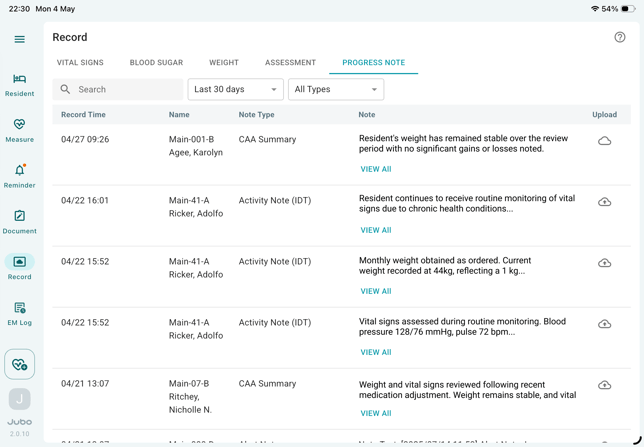Switch to the Assessment tab
644x447 pixels.
coord(290,62)
